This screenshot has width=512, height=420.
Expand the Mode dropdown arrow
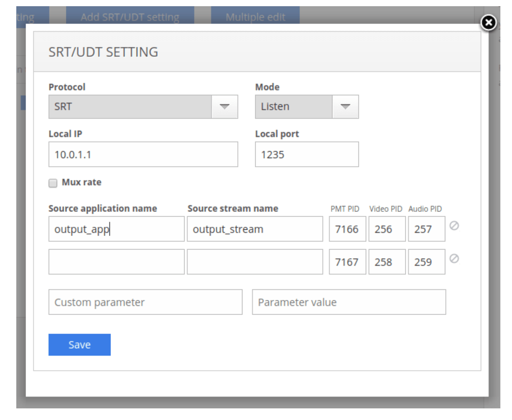(345, 107)
